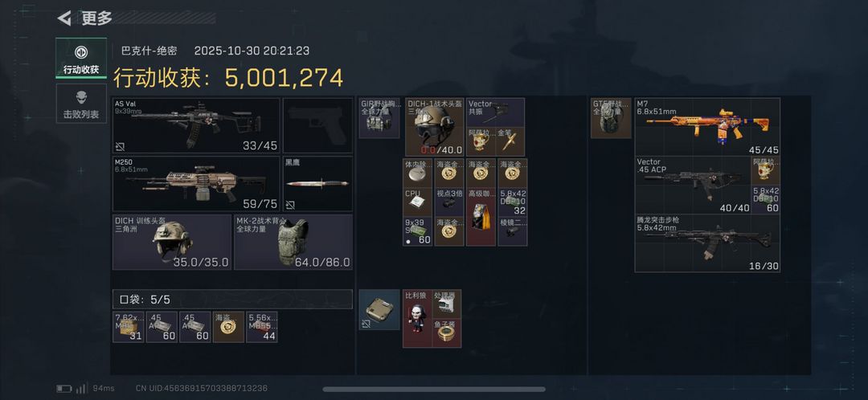Click the 比利狼 doll collectible
Image resolution: width=868 pixels, height=400 pixels.
coord(417,318)
